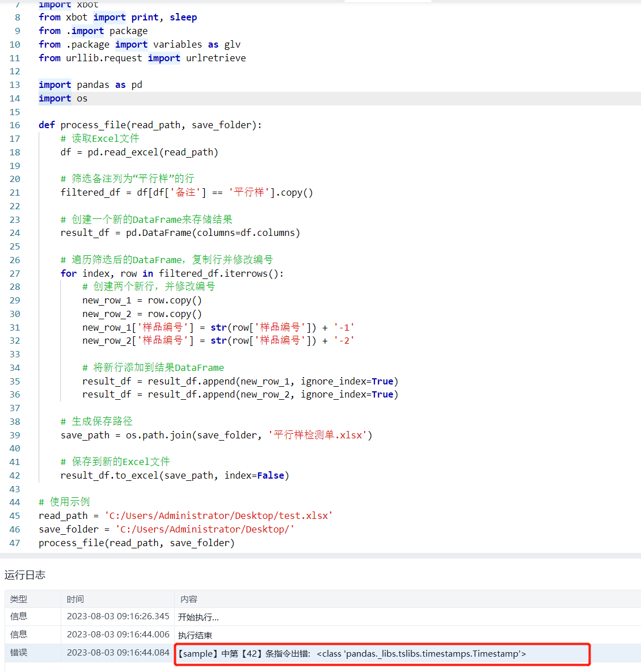Click the 错误 type cell in the log
Image resolution: width=641 pixels, height=672 pixels.
[19, 653]
